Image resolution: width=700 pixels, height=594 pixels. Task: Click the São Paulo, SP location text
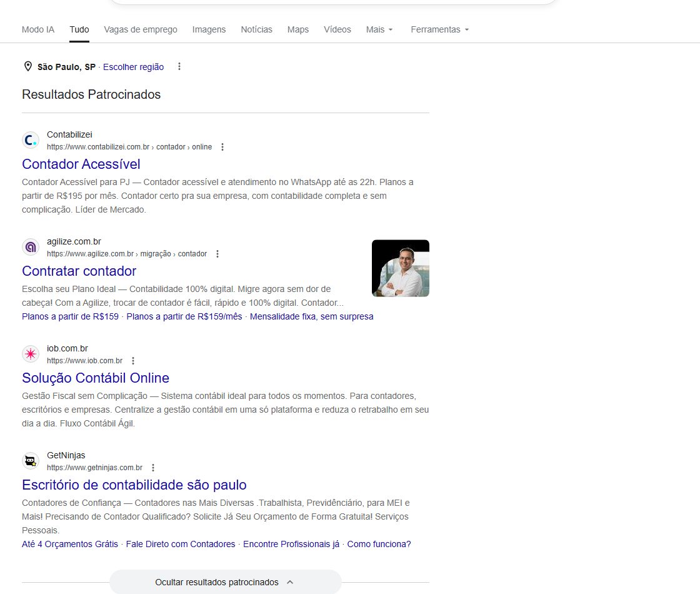[x=66, y=67]
